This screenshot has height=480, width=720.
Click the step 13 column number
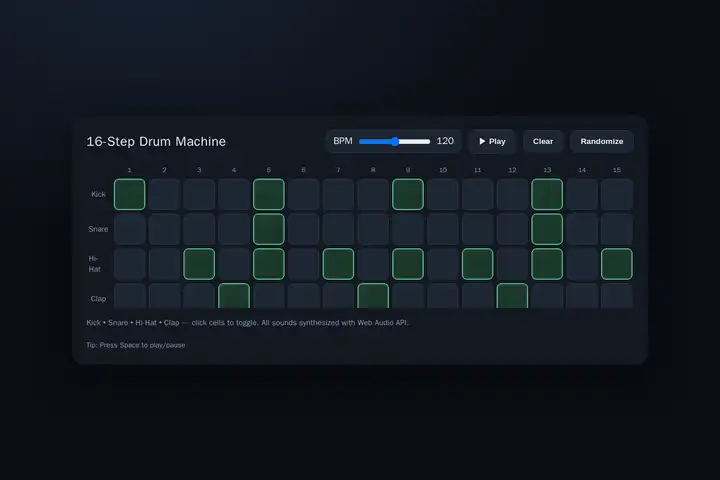pyautogui.click(x=547, y=170)
